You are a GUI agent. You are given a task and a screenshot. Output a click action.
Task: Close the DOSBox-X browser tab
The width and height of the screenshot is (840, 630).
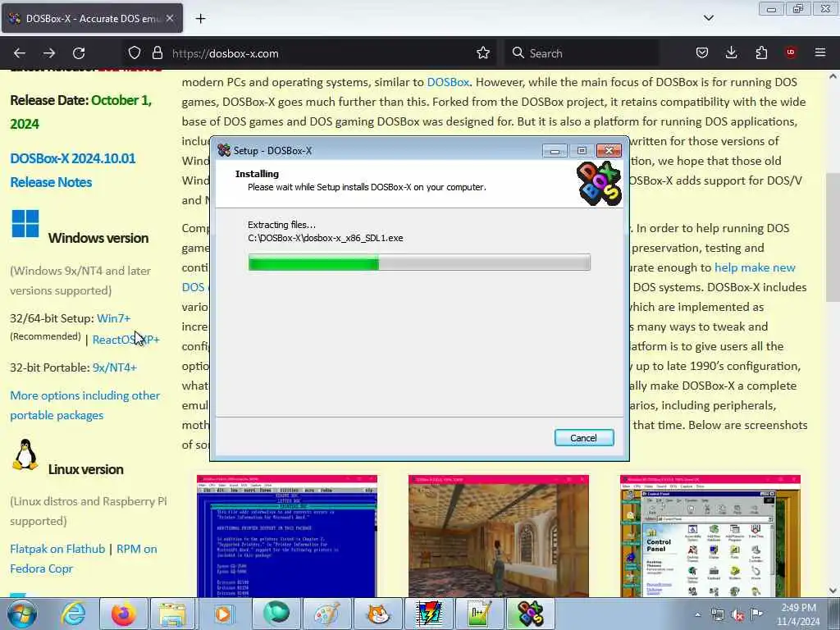[x=170, y=18]
